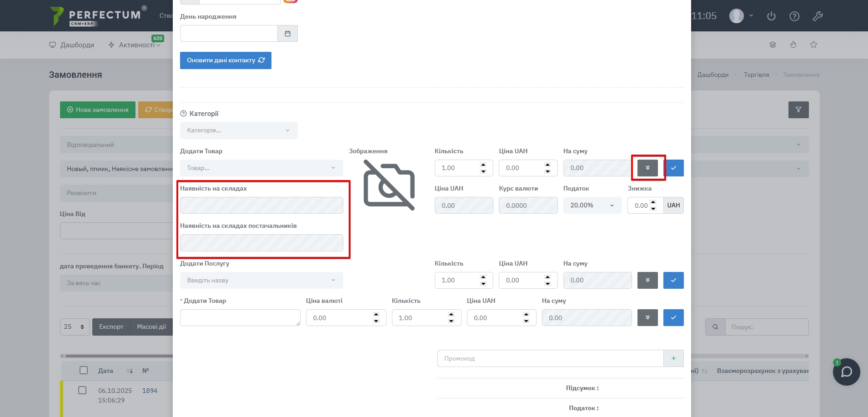Click the wrench settings icon
The width and height of the screenshot is (868, 417).
[x=818, y=16]
